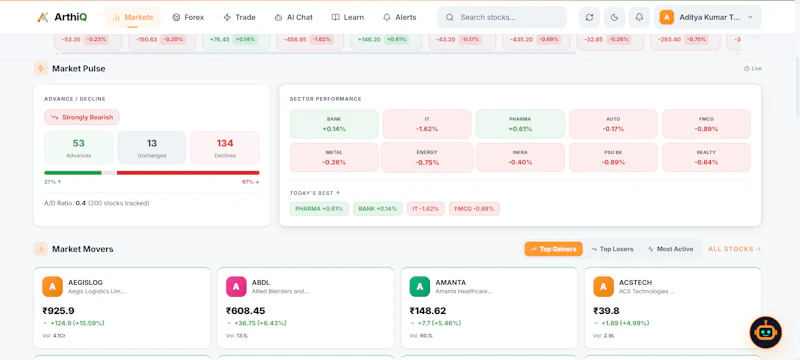Click the Strongly Bearish badge
The width and height of the screenshot is (800, 360).
[x=82, y=117]
